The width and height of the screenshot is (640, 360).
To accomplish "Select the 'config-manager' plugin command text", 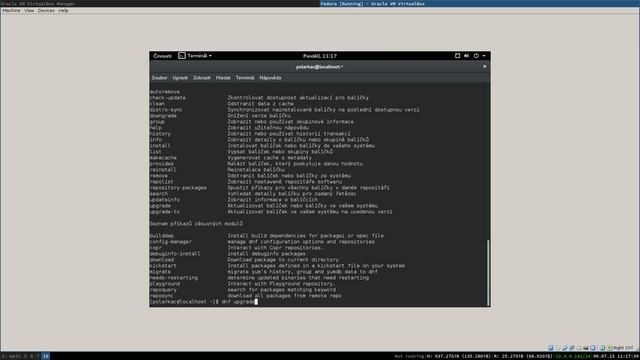I will pos(171,242).
